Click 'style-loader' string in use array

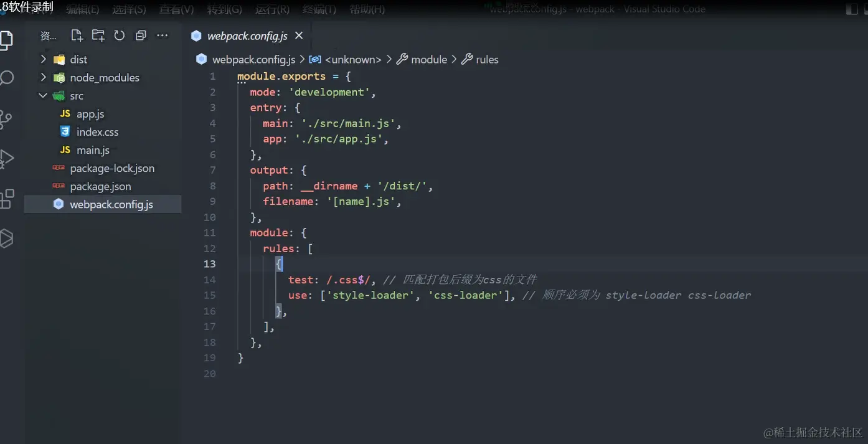point(370,295)
